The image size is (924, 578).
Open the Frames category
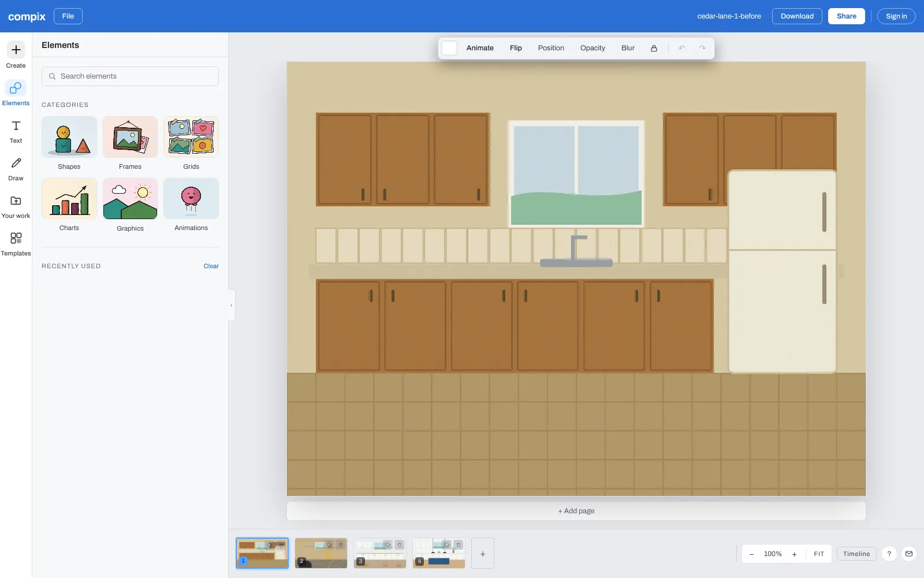[130, 143]
